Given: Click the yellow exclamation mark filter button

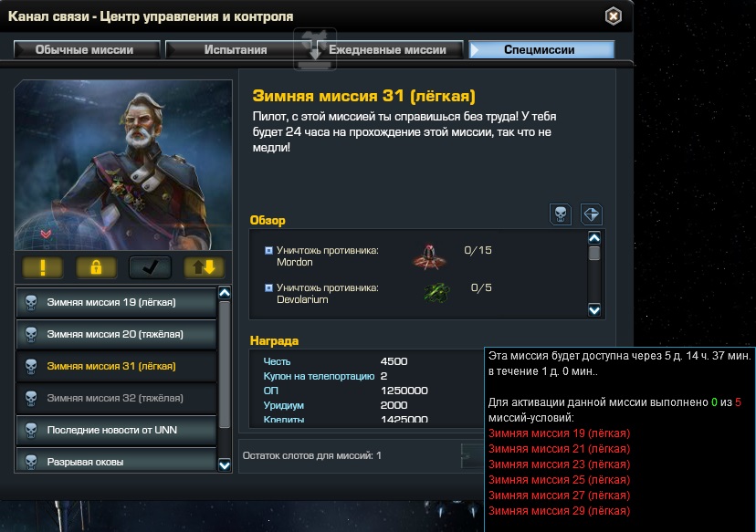Looking at the screenshot, I should coord(42,267).
